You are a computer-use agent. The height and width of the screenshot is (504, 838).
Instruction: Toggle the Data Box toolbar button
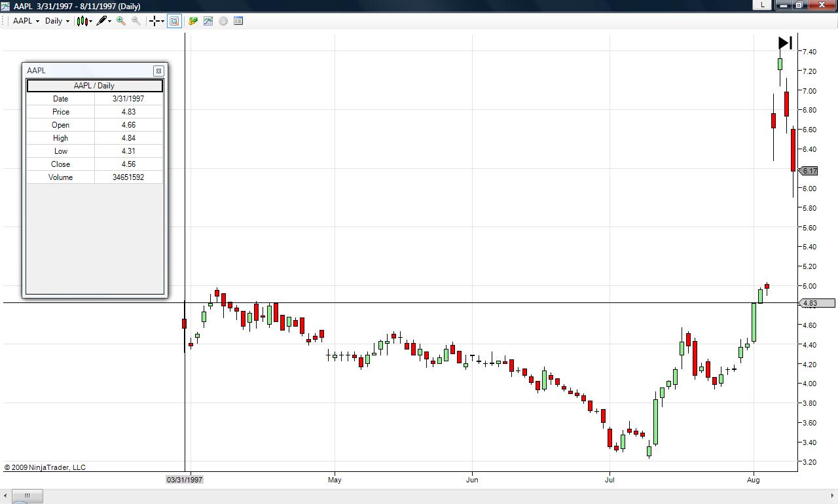(x=174, y=21)
